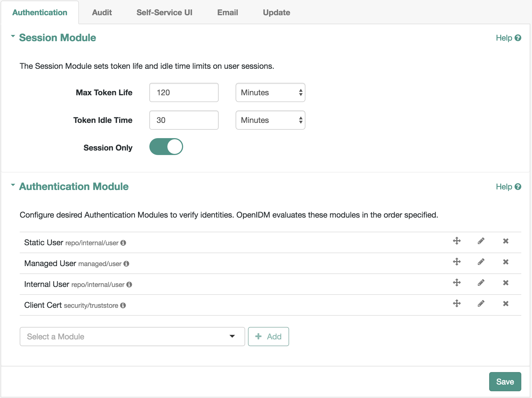Screen dimensions: 532x398
Task: Remove the Internal User module
Action: (x=506, y=283)
